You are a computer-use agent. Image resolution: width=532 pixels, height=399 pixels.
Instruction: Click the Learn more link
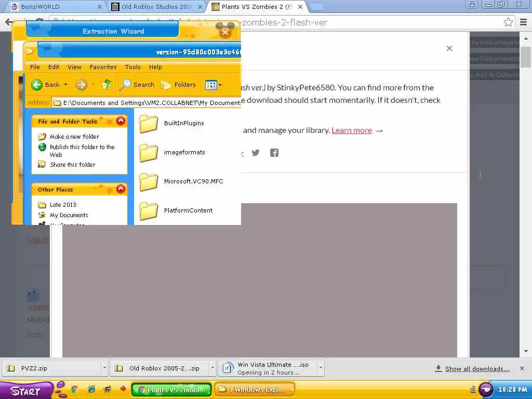(x=352, y=130)
